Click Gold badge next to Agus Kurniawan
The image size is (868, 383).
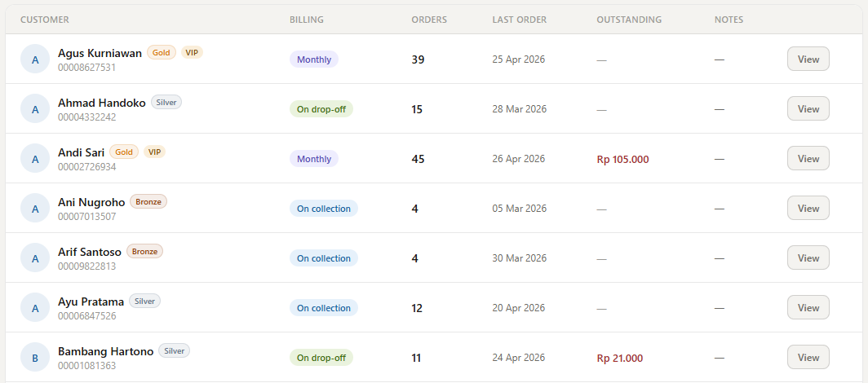(x=161, y=52)
